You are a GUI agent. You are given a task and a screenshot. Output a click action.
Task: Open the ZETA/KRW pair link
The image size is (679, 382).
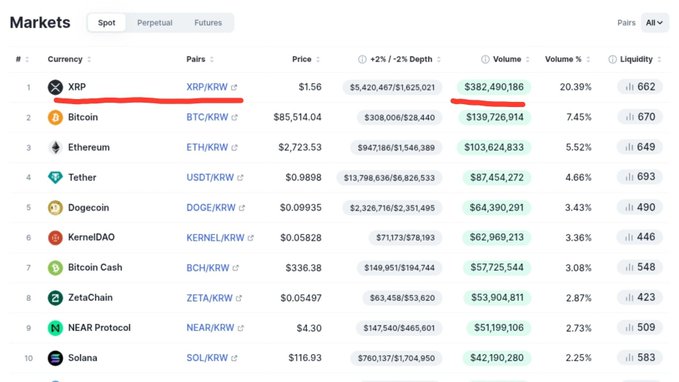coord(210,298)
